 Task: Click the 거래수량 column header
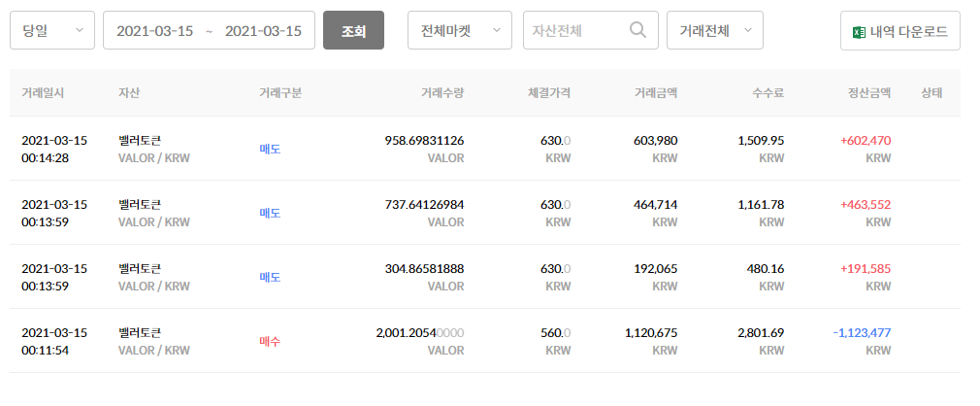coord(442,93)
